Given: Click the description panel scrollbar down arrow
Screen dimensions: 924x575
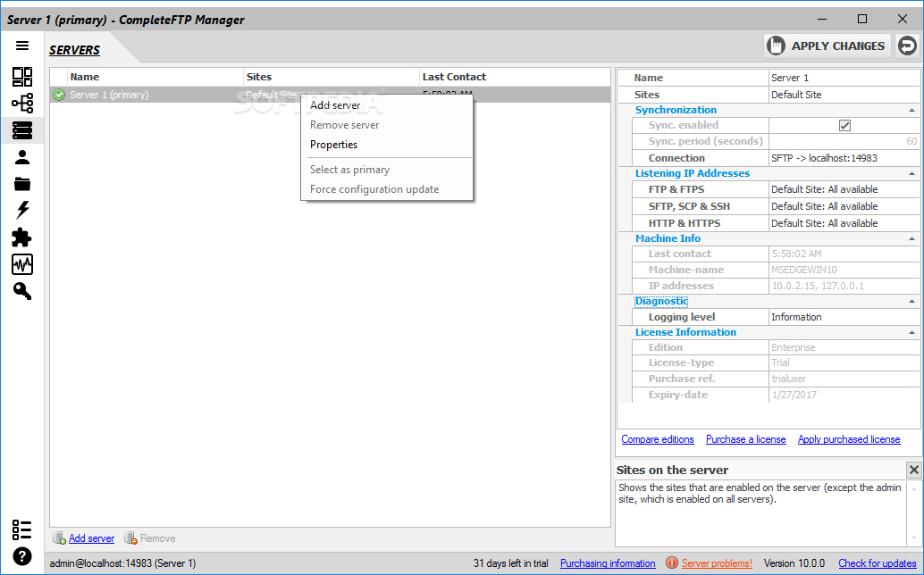Looking at the screenshot, I should click(914, 538).
